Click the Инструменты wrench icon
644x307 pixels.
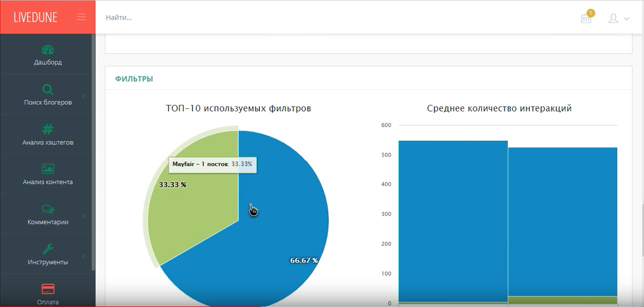(47, 249)
